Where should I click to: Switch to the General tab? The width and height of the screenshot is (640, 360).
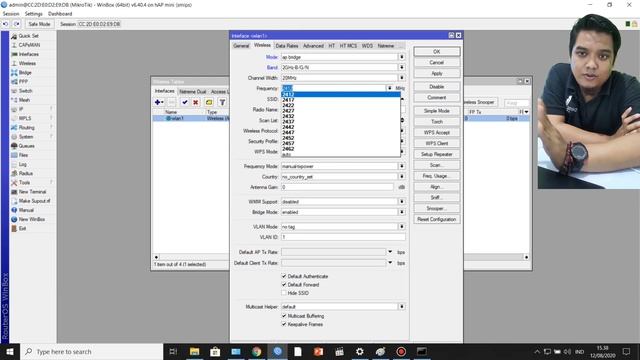(x=241, y=46)
